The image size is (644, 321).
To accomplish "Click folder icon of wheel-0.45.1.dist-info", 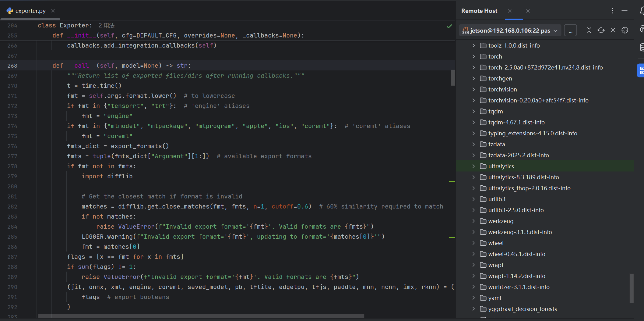I will [x=483, y=254].
